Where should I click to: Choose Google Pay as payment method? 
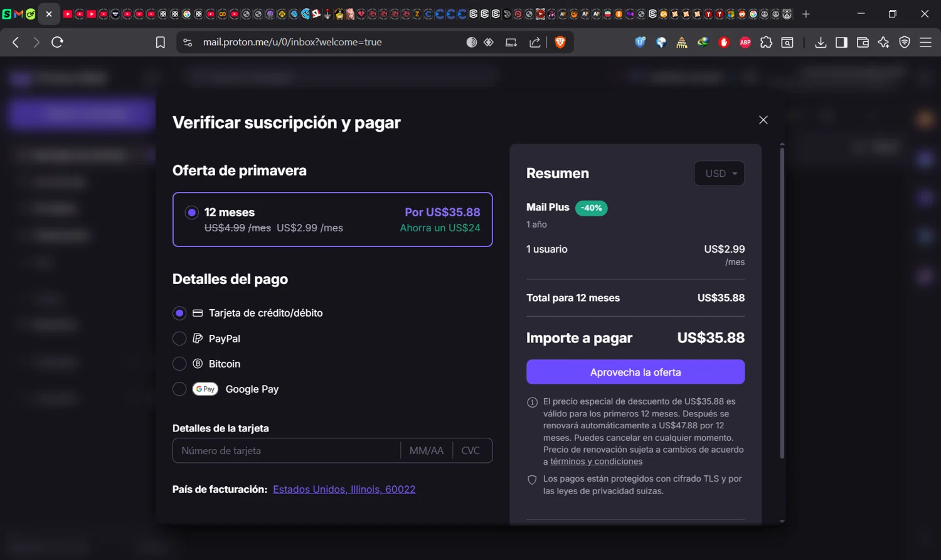pos(179,389)
